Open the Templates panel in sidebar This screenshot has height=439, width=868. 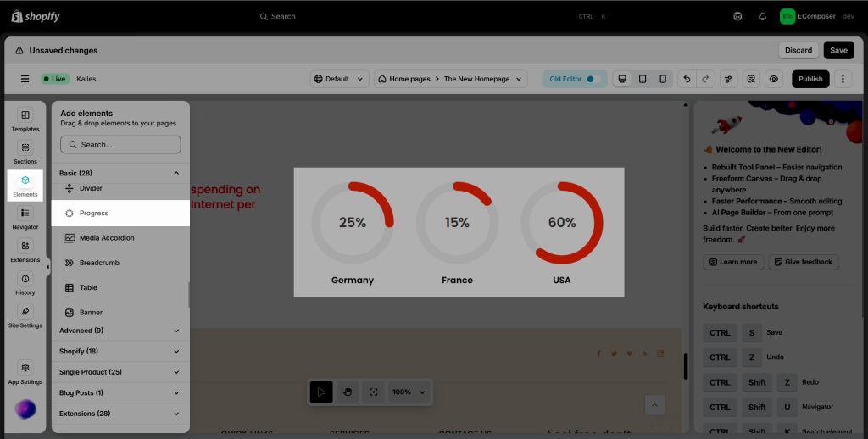click(25, 119)
